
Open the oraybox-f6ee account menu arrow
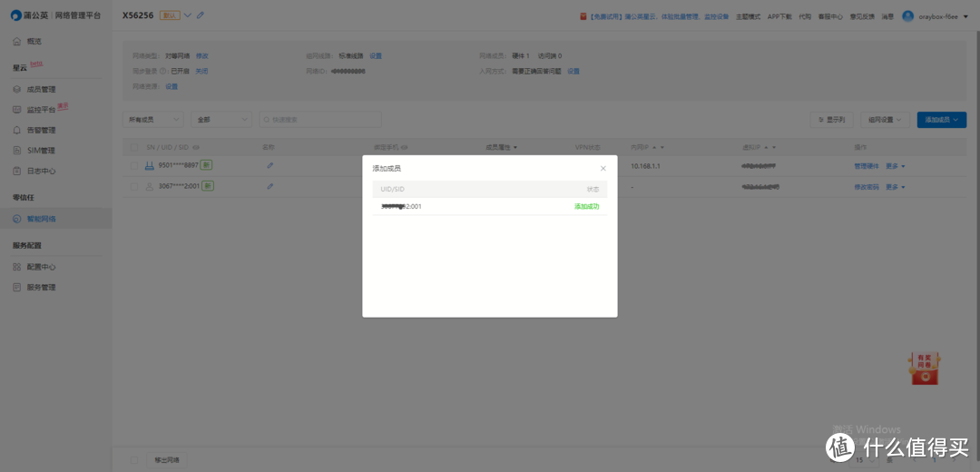coord(965,17)
